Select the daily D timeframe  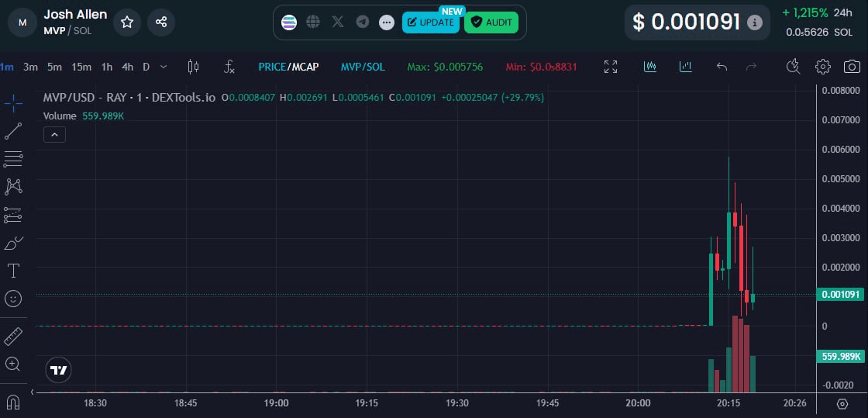pyautogui.click(x=146, y=67)
